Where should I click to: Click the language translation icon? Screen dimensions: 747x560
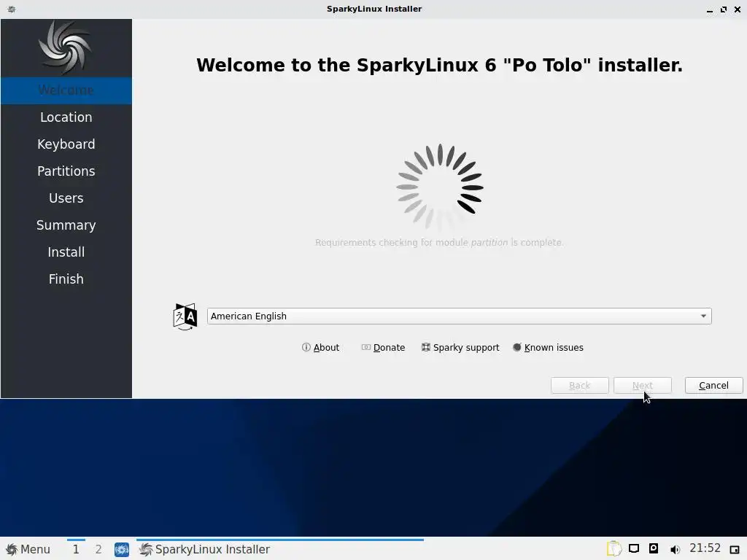pos(185,316)
